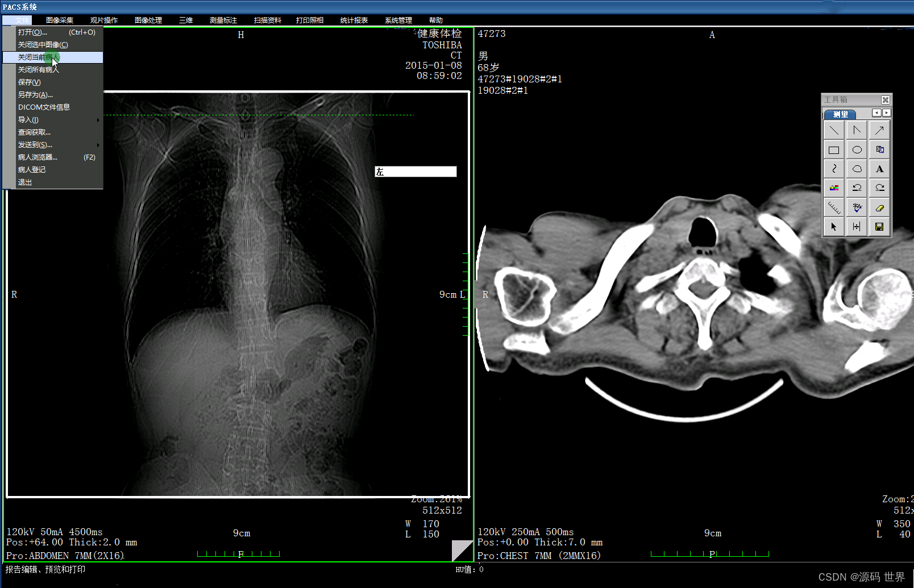914x588 pixels.
Task: Choose 退出 to exit the application
Action: click(x=53, y=182)
